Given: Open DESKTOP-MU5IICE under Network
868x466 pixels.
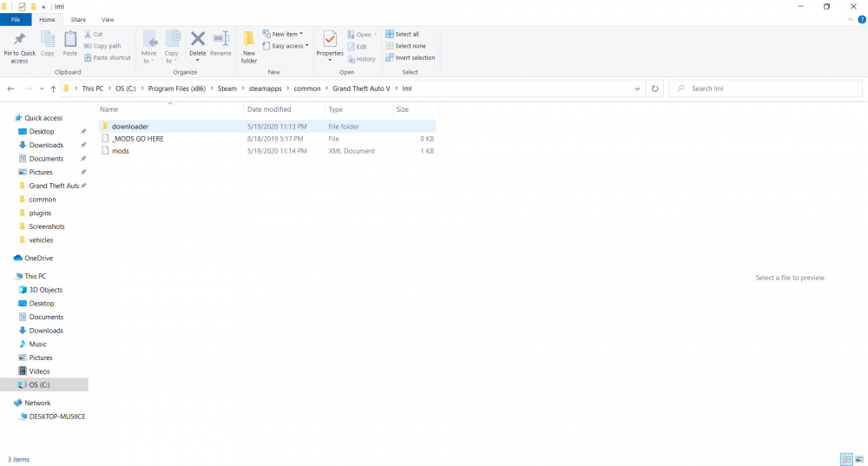Looking at the screenshot, I should [57, 417].
